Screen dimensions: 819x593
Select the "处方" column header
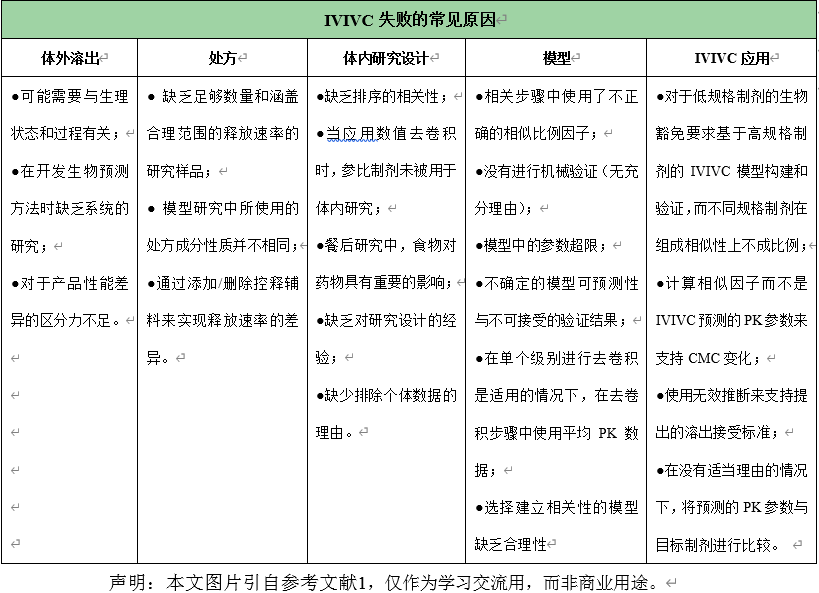click(222, 58)
